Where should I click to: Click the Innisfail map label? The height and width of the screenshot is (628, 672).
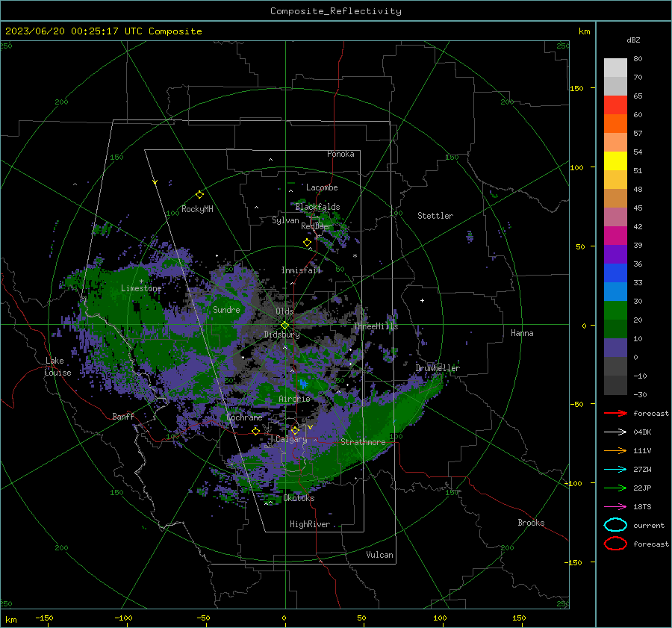301,270
